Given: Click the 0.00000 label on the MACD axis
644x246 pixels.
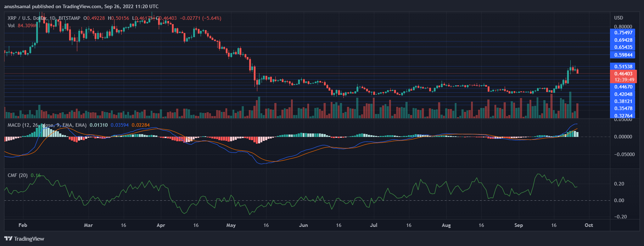Looking at the screenshot, I should point(623,137).
